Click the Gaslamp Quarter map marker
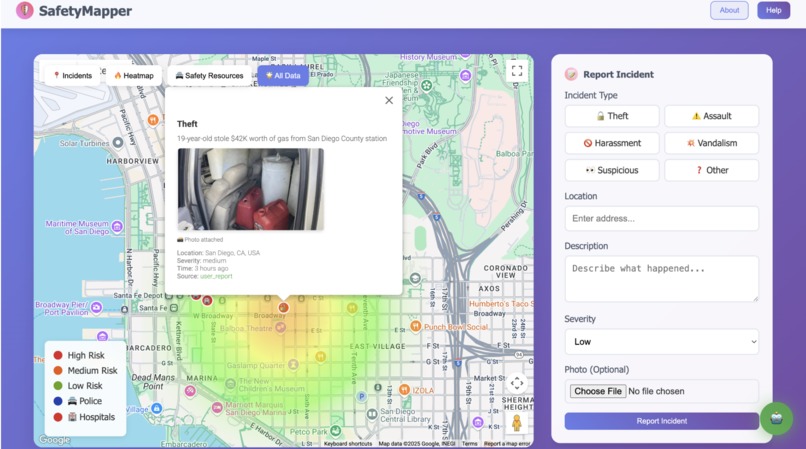The width and height of the screenshot is (806, 449). (x=293, y=365)
